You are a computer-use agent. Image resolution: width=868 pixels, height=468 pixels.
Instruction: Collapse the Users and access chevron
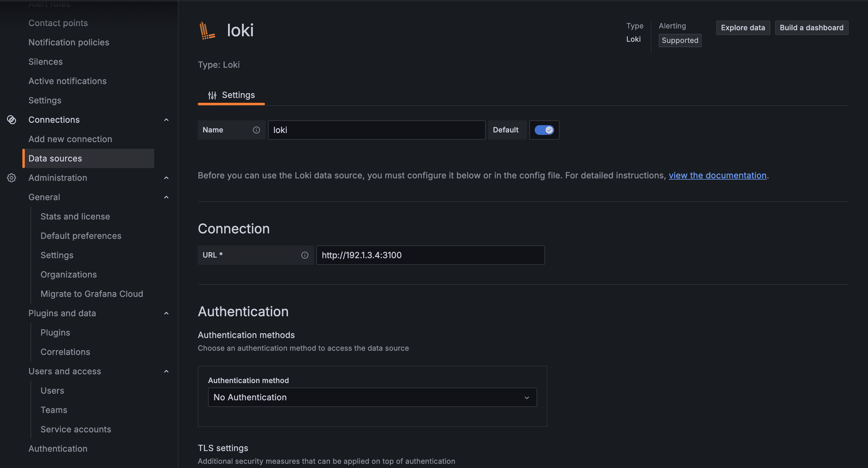(166, 371)
